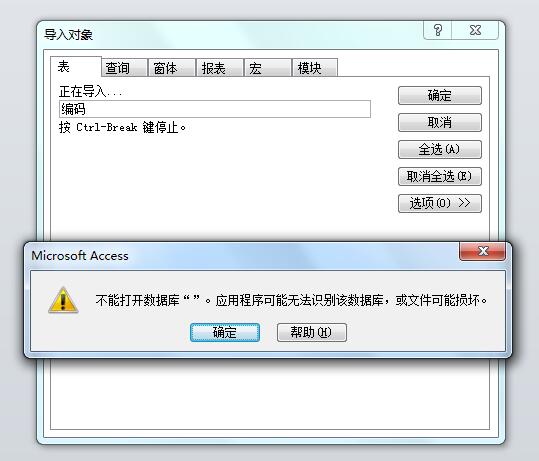Click the error message text in dialog

(x=292, y=300)
